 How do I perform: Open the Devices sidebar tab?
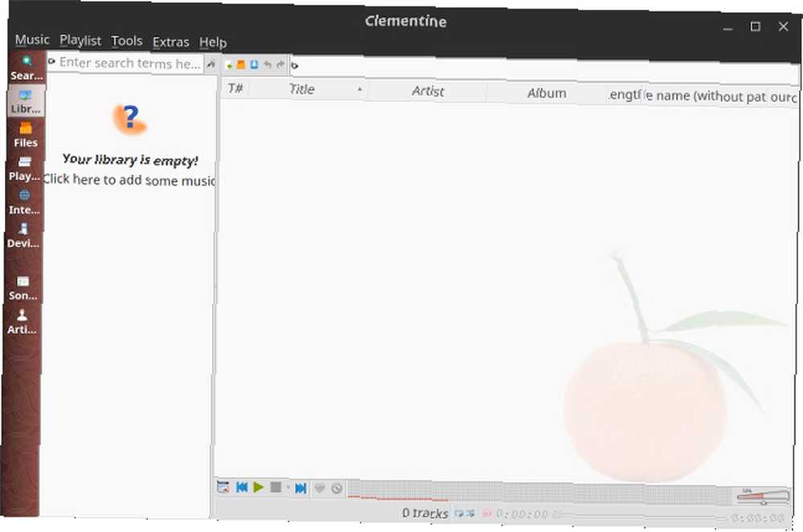pos(23,236)
